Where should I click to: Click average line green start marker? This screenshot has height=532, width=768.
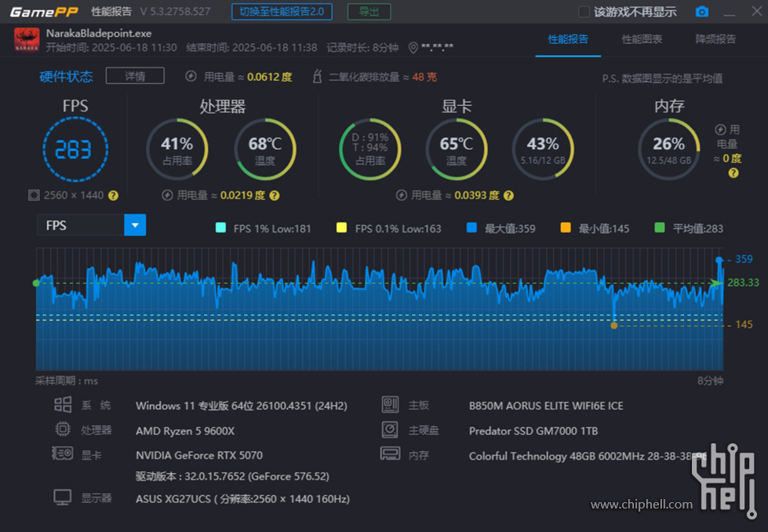coord(36,283)
